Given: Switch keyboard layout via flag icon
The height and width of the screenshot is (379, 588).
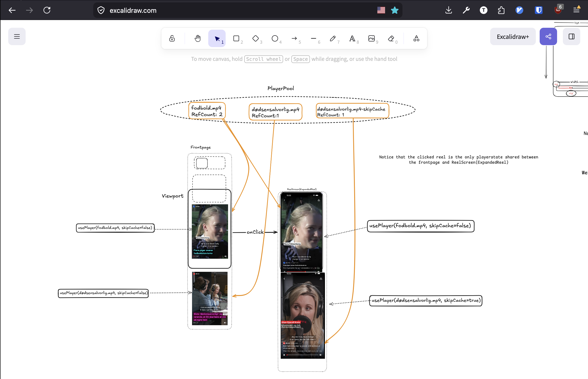Looking at the screenshot, I should click(x=381, y=10).
